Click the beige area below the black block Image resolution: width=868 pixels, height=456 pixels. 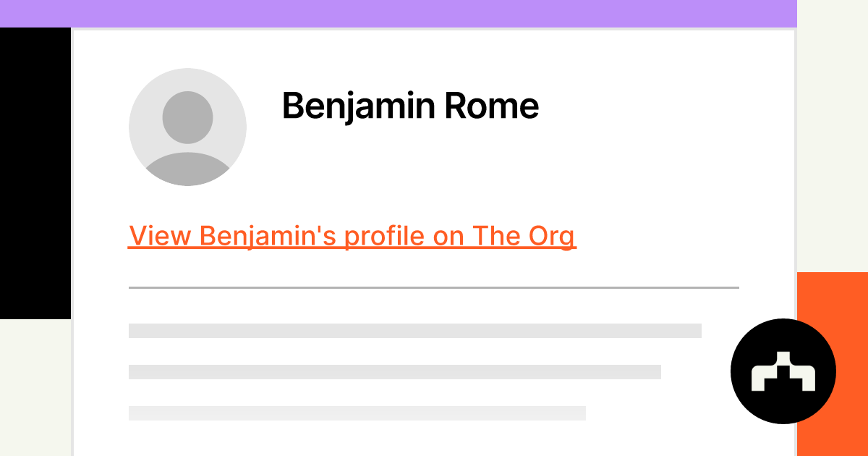[x=35, y=387]
